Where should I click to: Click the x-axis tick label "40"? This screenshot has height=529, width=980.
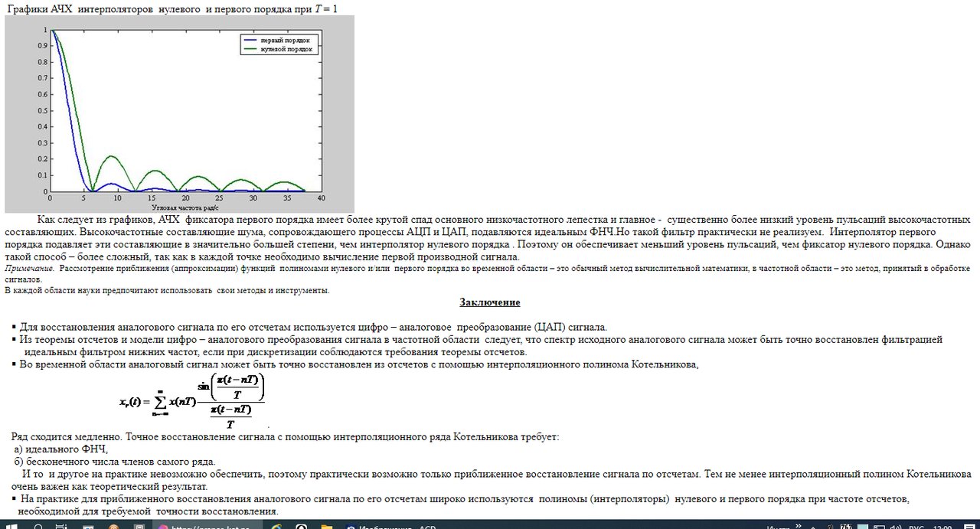coord(321,198)
